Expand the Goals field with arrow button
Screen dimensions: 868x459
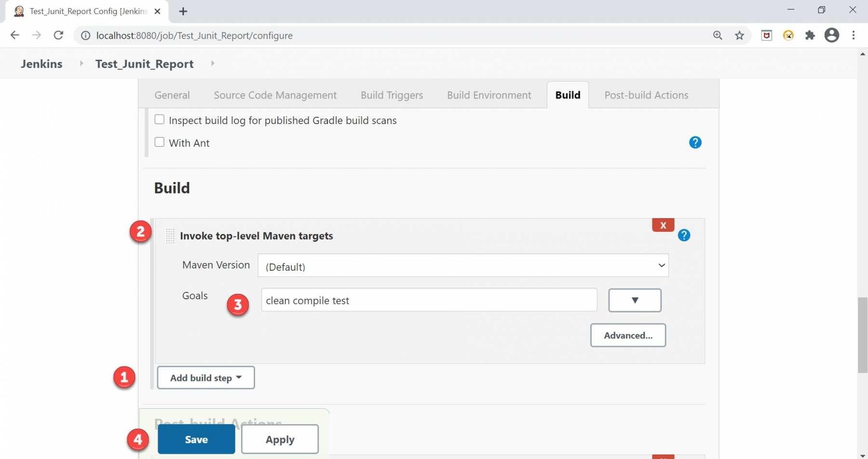(635, 300)
